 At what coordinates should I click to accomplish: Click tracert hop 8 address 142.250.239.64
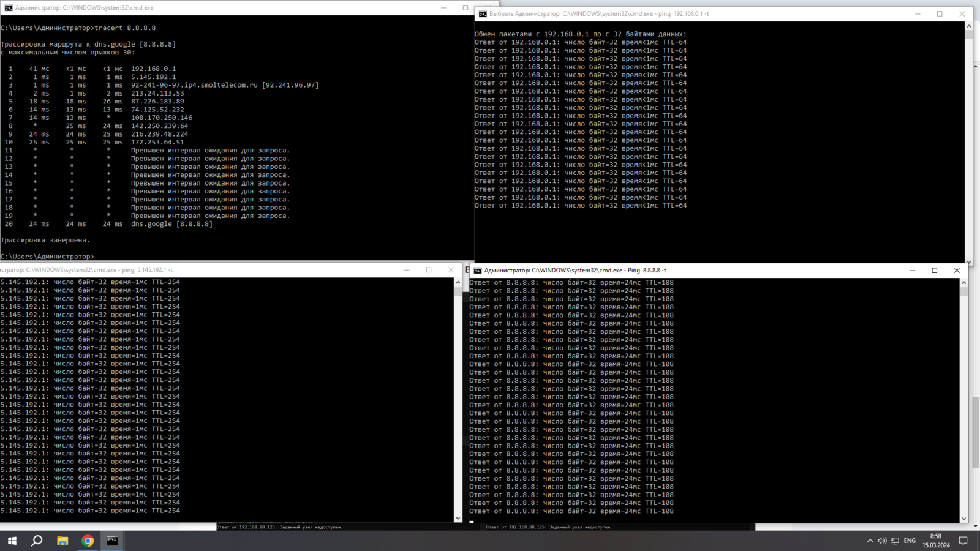[159, 126]
